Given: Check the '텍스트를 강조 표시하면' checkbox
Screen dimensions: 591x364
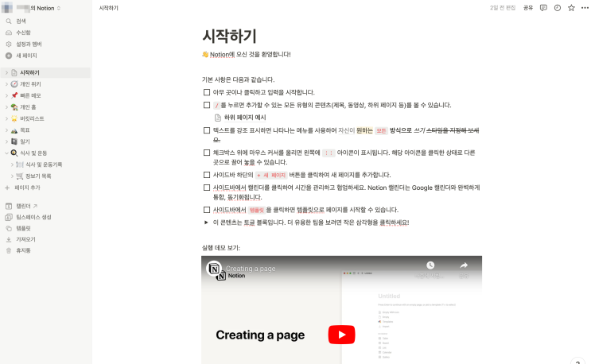Looking at the screenshot, I should tap(207, 130).
